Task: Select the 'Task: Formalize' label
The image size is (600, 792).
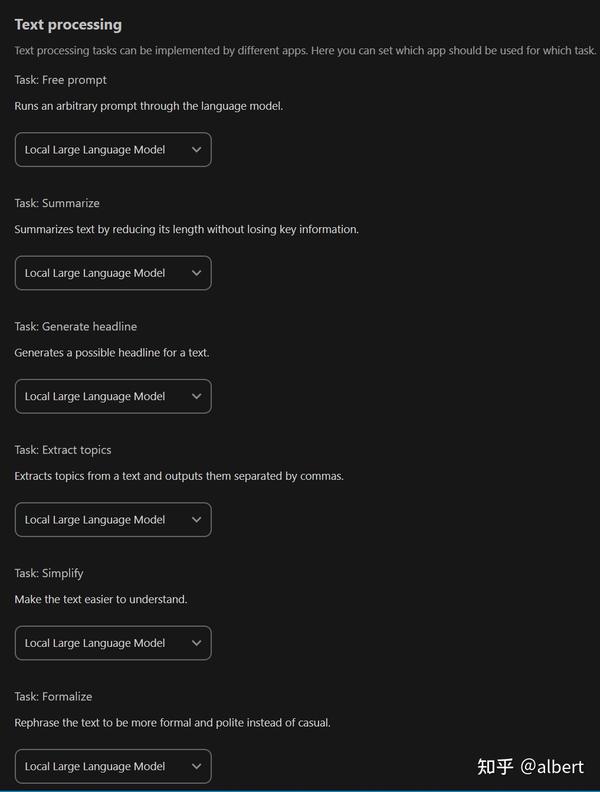Action: [53, 697]
